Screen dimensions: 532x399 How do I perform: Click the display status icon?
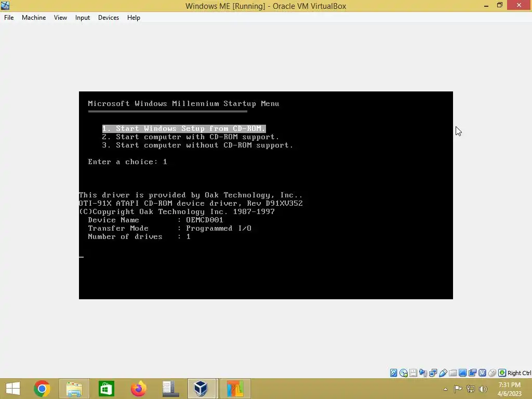tap(462, 373)
